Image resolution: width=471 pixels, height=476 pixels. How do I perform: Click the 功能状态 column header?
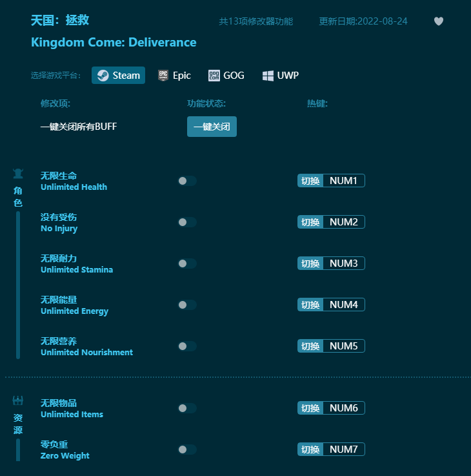pyautogui.click(x=206, y=103)
